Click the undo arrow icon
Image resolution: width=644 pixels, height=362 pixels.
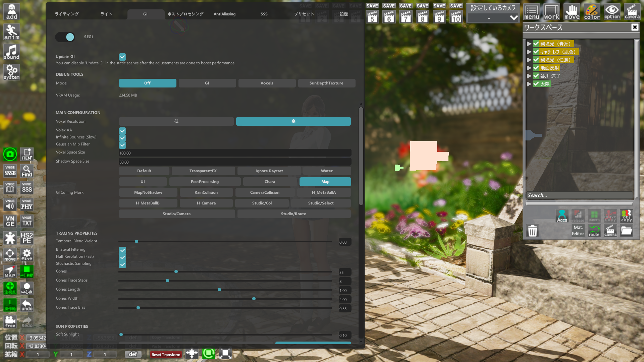click(27, 305)
